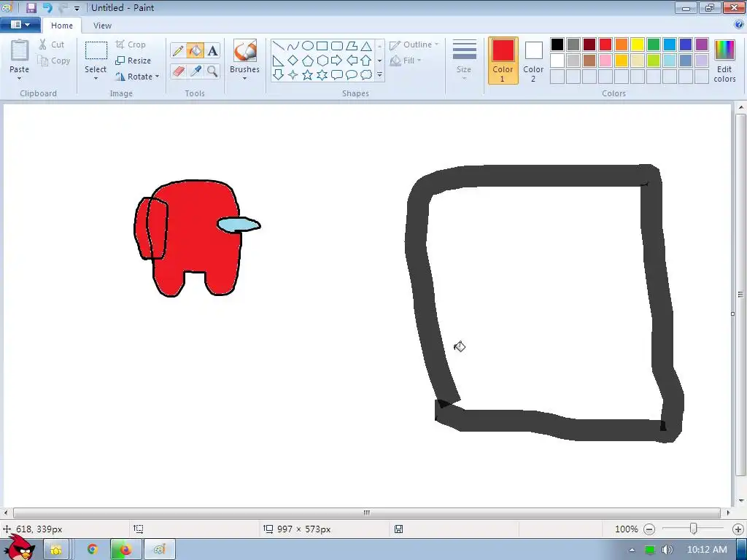Select the Eraser tool
The height and width of the screenshot is (560, 747).
click(178, 71)
